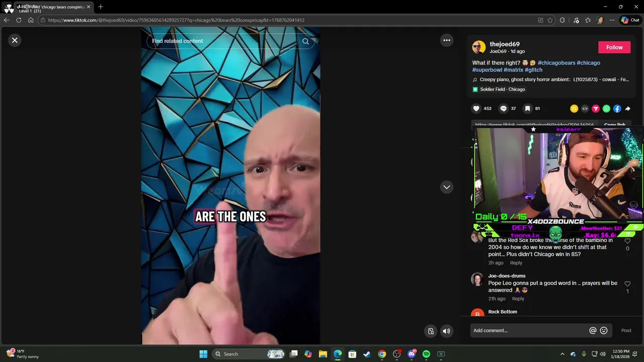644x362 pixels.
Task: Open the #superbowl hashtag
Action: 487,70
